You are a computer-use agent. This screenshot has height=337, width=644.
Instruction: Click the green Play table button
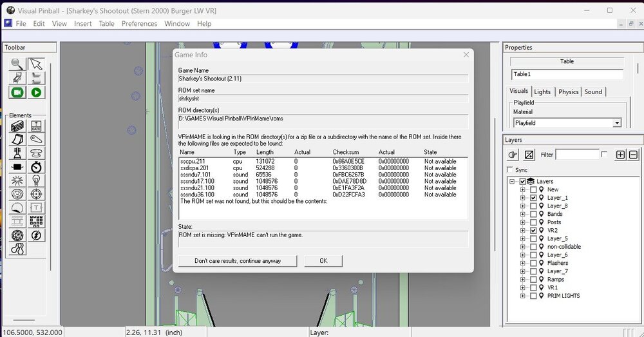pyautogui.click(x=36, y=93)
